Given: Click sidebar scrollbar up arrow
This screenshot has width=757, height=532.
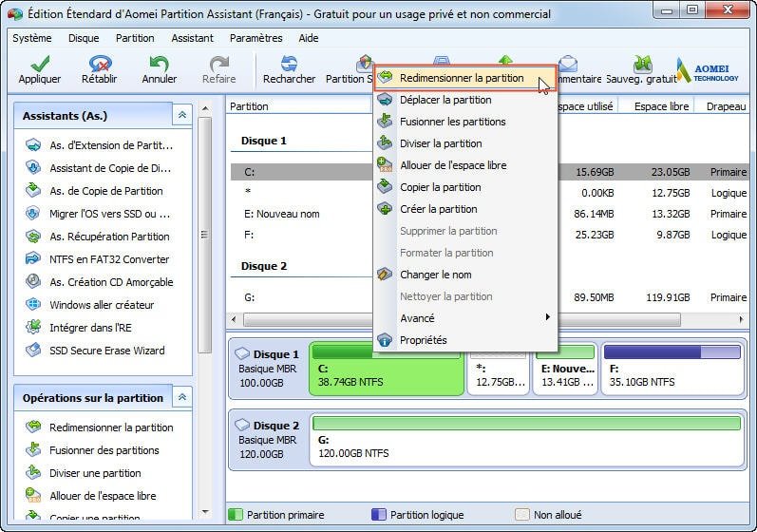Looking at the screenshot, I should click(x=205, y=108).
